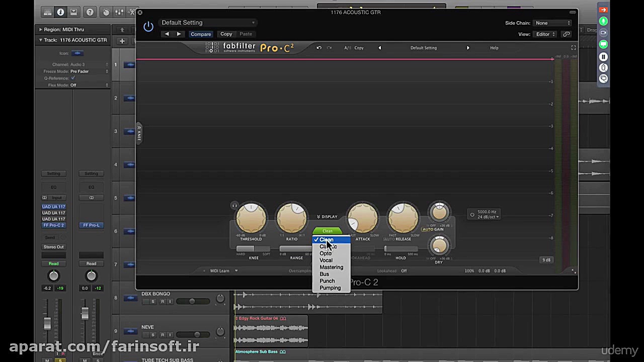The width and height of the screenshot is (644, 362).
Task: Click the Stereo Out output slot
Action: (53, 247)
